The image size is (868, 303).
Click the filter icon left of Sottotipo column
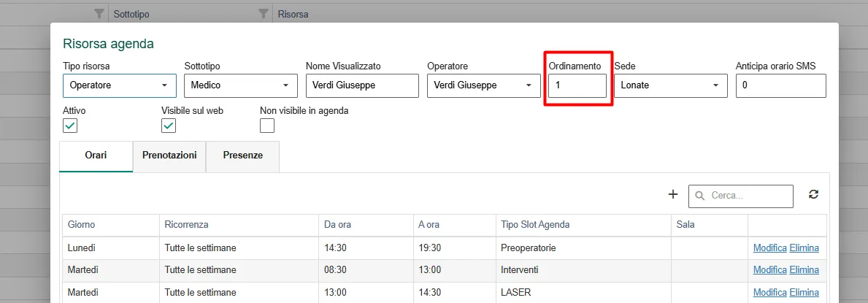tap(99, 14)
